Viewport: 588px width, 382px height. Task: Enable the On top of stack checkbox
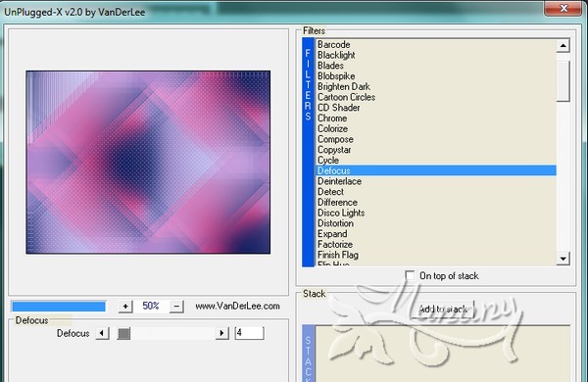(x=410, y=275)
